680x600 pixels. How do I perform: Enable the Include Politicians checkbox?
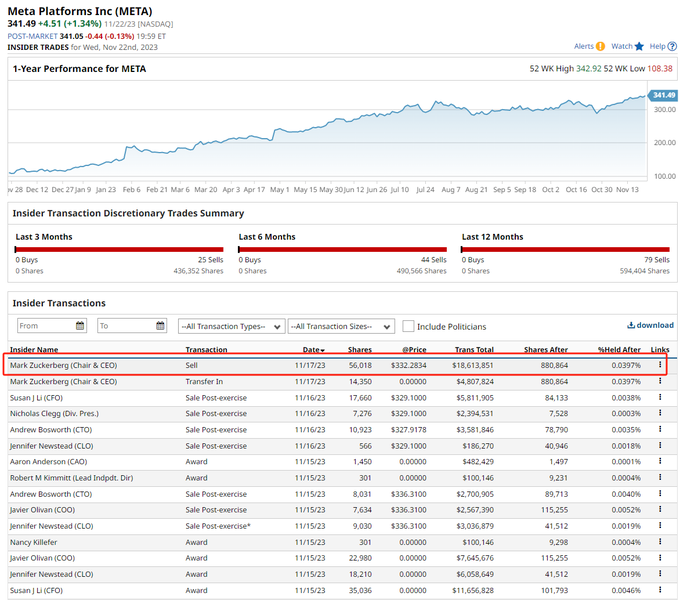click(x=409, y=326)
